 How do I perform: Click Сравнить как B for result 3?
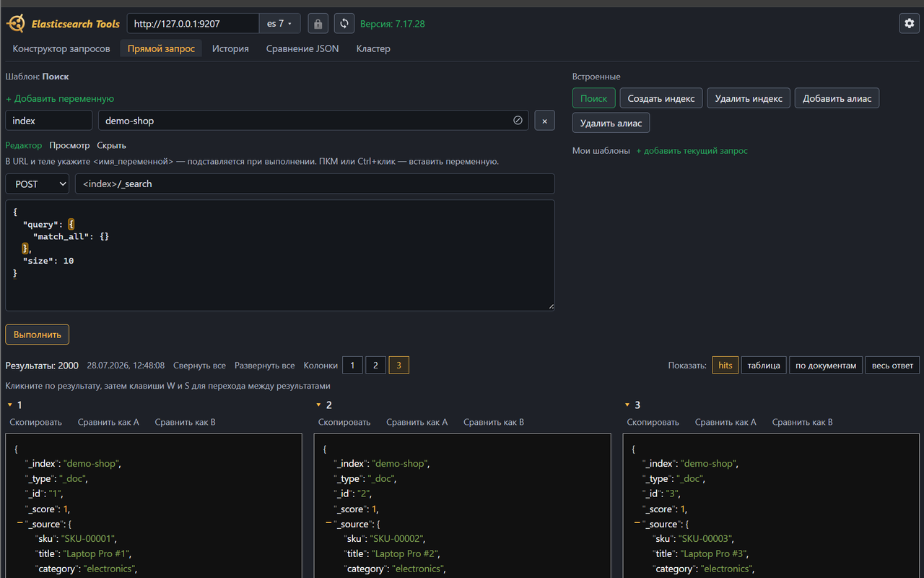(802, 422)
